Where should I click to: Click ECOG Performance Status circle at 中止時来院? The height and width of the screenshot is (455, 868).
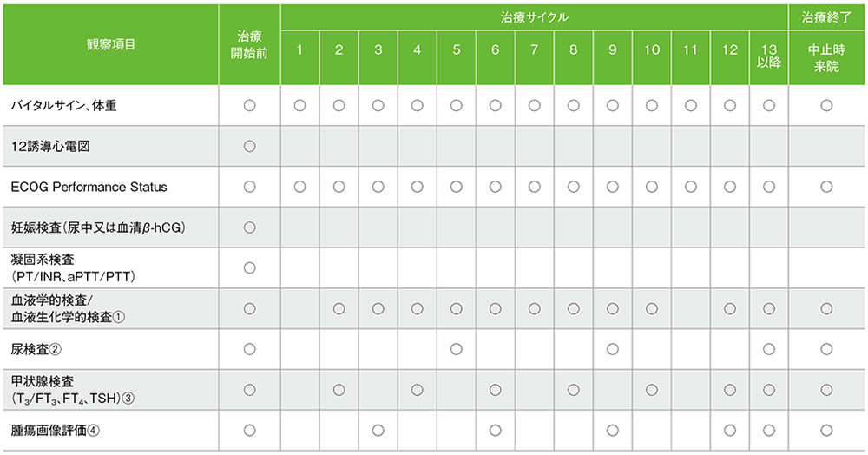(x=826, y=187)
